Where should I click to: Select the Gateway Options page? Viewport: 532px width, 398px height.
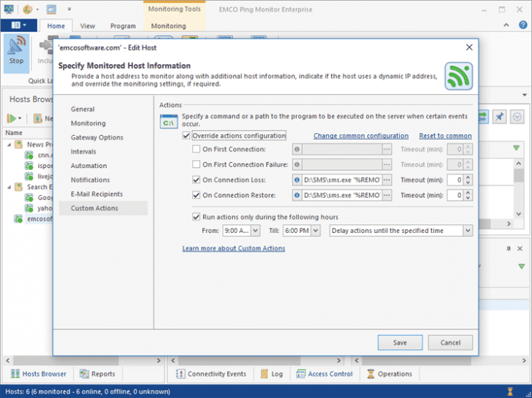(x=97, y=137)
